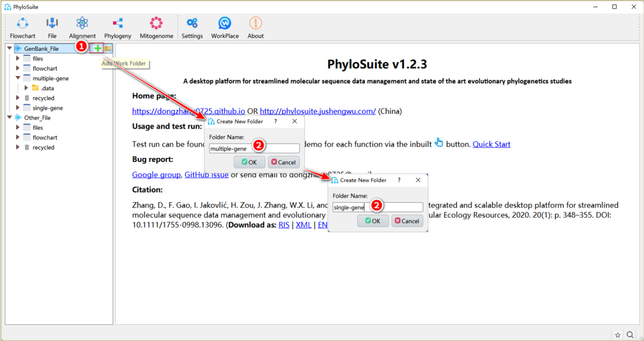The image size is (644, 341).
Task: Select recycled under GenBank_File
Action: 43,98
